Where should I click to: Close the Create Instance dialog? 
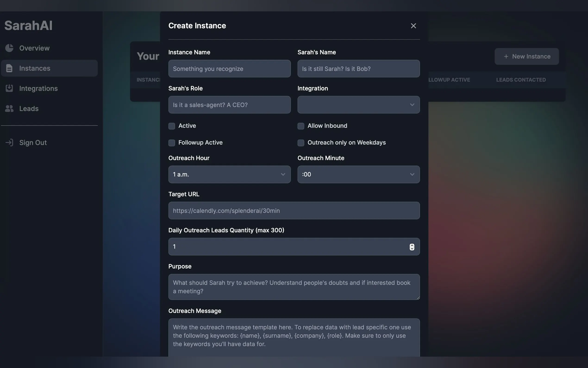click(x=413, y=26)
